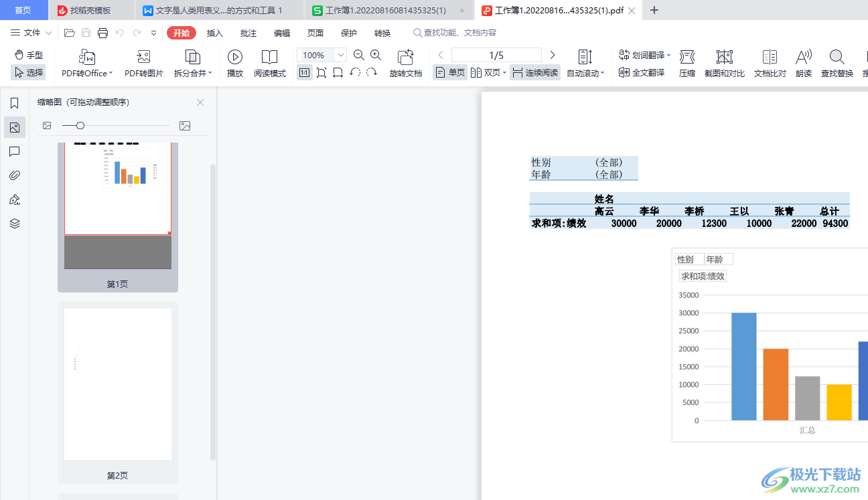The image size is (868, 500).
Task: Click the Save icon
Action: coord(86,33)
